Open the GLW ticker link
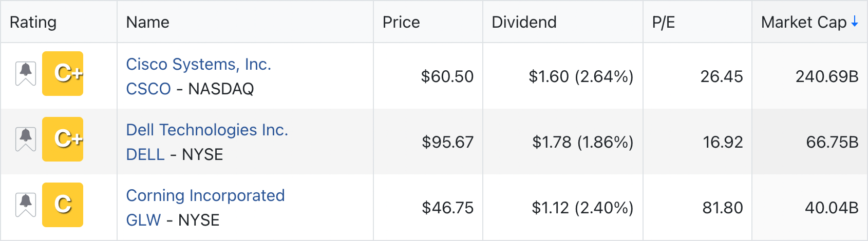The image size is (868, 241). [x=144, y=220]
